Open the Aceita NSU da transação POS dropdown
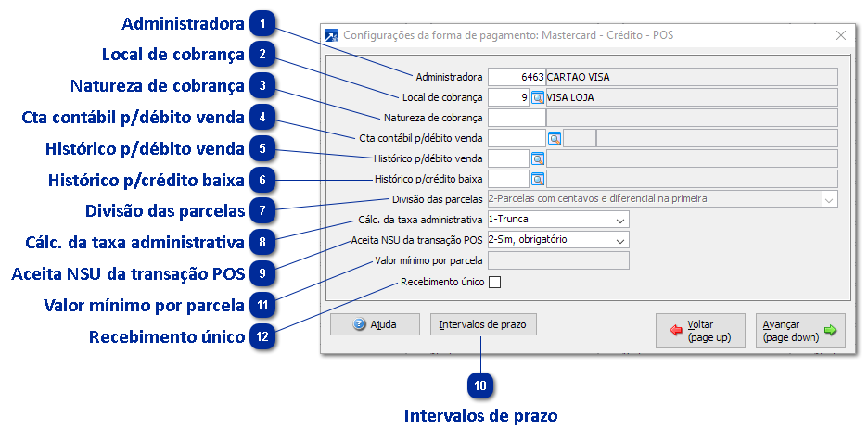 pos(619,240)
